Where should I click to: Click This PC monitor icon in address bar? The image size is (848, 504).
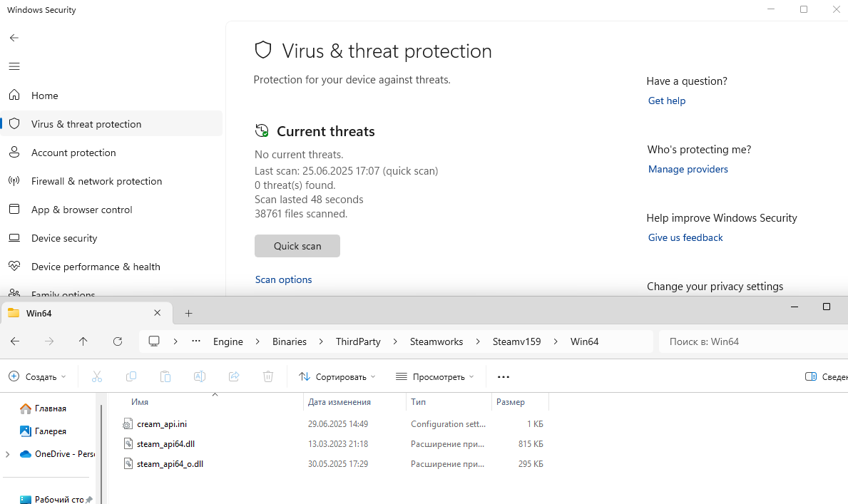[x=154, y=341]
